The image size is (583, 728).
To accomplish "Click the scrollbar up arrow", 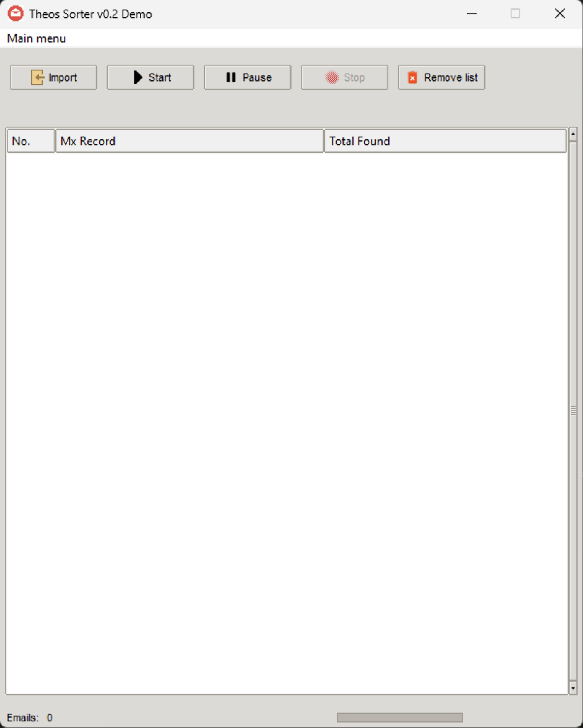I will (x=573, y=134).
